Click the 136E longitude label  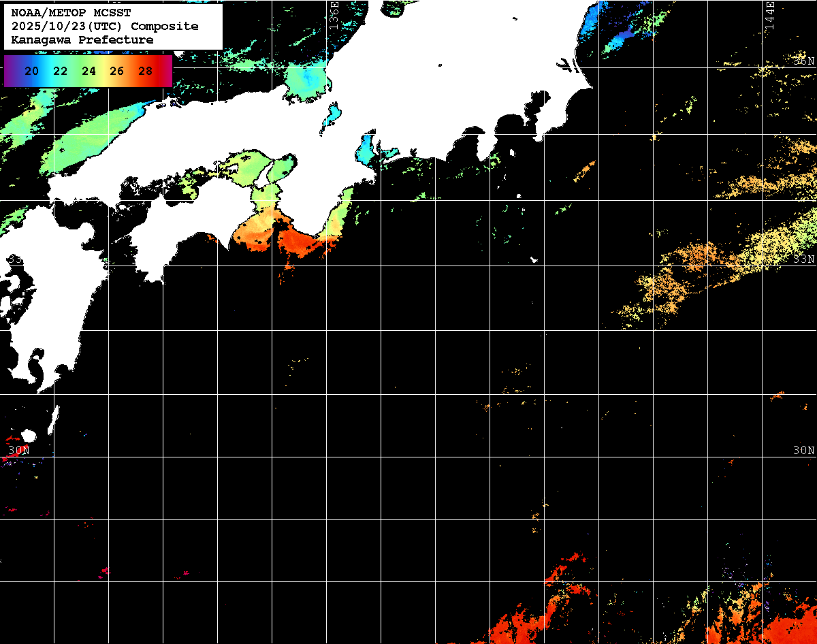[334, 15]
